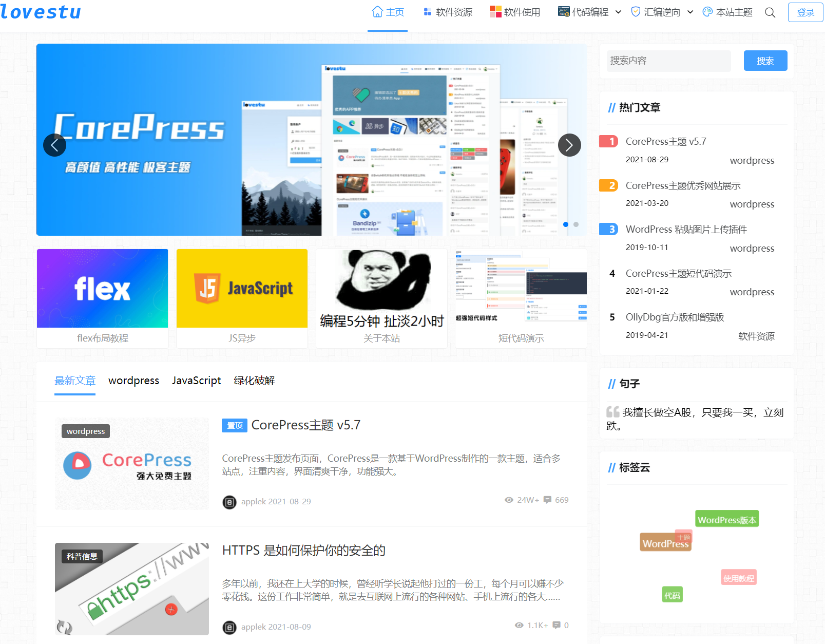Open the 本站主题 navigation item
The width and height of the screenshot is (825, 644).
pyautogui.click(x=727, y=12)
